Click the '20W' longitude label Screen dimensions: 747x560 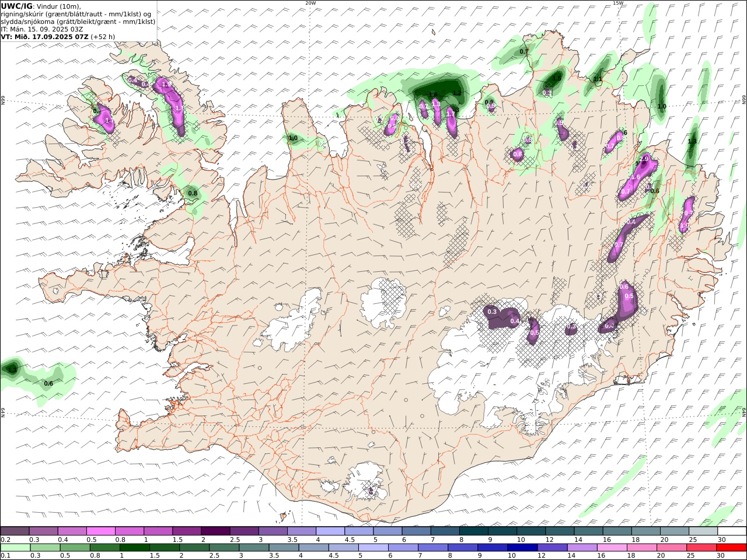click(x=310, y=3)
